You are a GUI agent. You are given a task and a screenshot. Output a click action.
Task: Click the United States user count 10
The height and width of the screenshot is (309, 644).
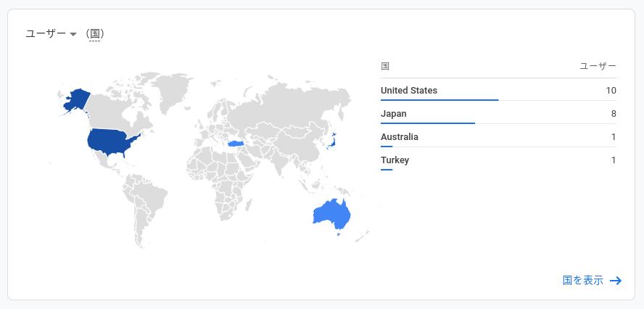click(x=611, y=91)
